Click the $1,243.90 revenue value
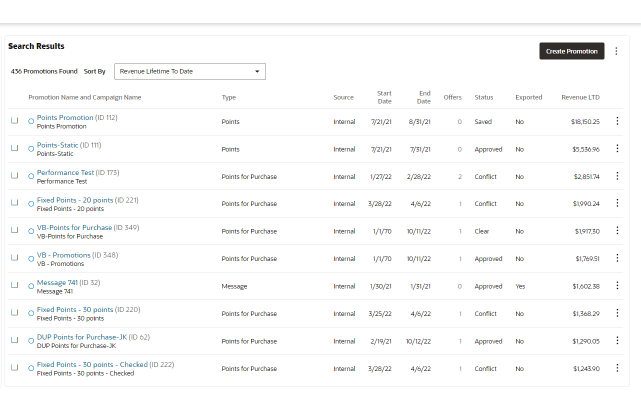Viewport: 641px width, 398px height. tap(586, 368)
